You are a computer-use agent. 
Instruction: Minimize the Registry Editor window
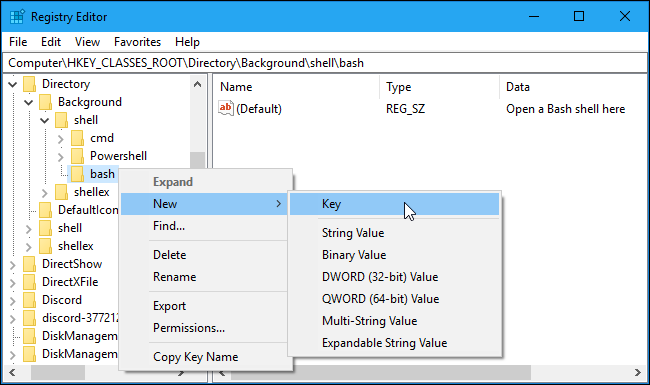coord(534,17)
